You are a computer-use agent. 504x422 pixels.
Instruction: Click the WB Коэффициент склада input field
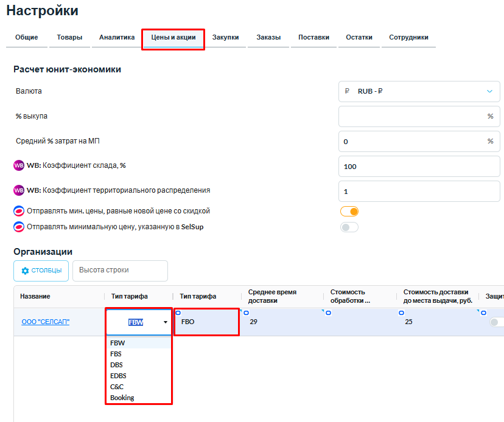pyautogui.click(x=419, y=166)
